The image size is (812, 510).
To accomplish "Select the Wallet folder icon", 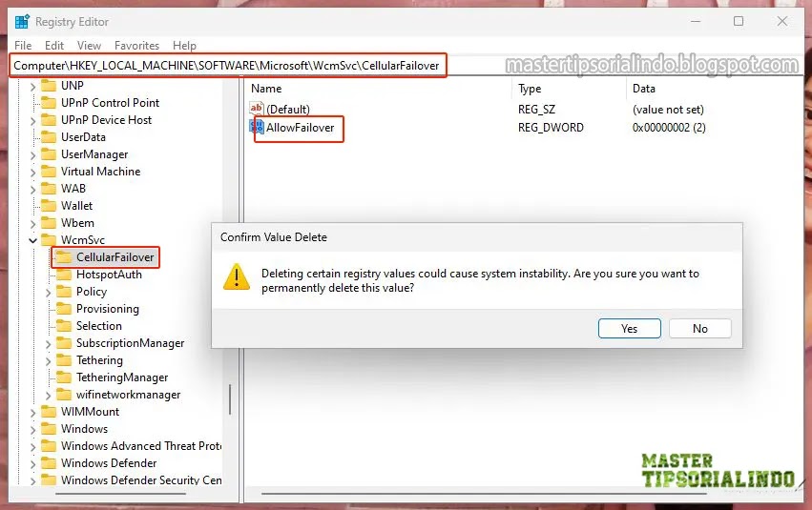I will click(x=49, y=205).
